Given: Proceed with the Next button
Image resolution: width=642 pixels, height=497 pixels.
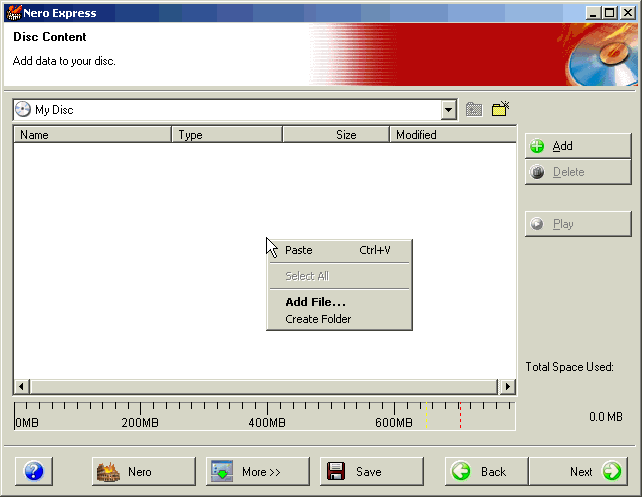Looking at the screenshot, I should click(578, 472).
